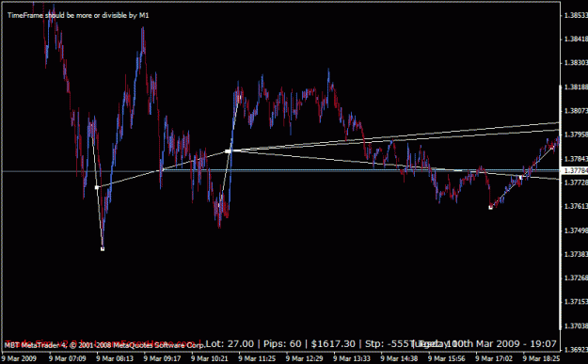Click the 1.3818 price axis label

point(576,87)
